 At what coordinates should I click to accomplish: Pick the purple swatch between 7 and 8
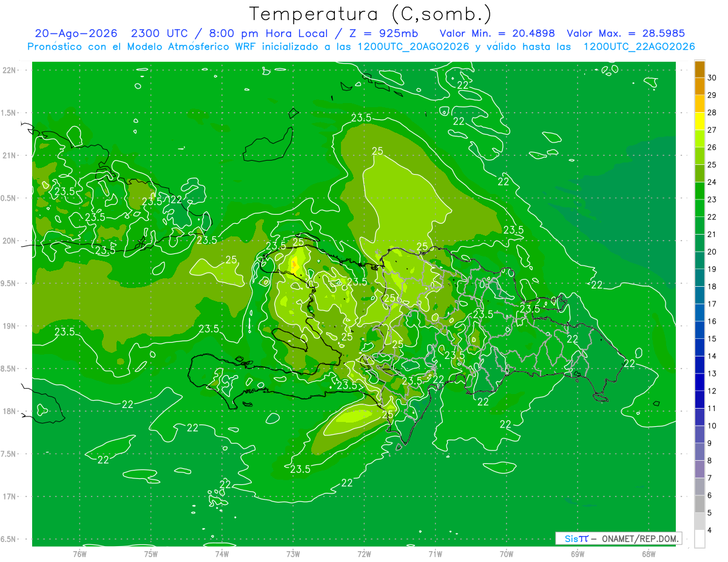coord(699,469)
